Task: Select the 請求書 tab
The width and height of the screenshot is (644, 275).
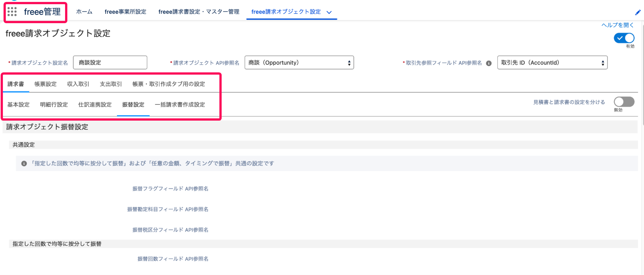Action: (x=16, y=84)
